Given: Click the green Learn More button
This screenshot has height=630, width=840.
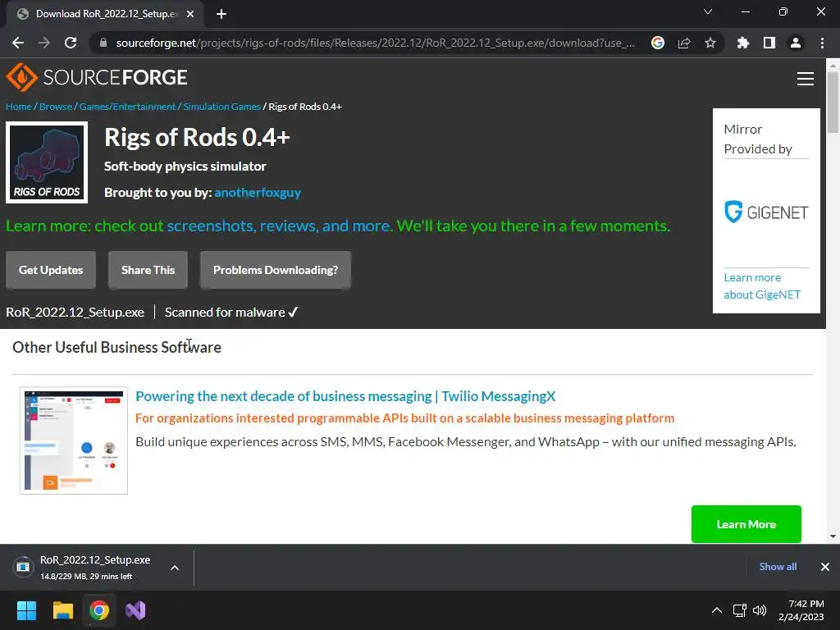Looking at the screenshot, I should pyautogui.click(x=746, y=524).
